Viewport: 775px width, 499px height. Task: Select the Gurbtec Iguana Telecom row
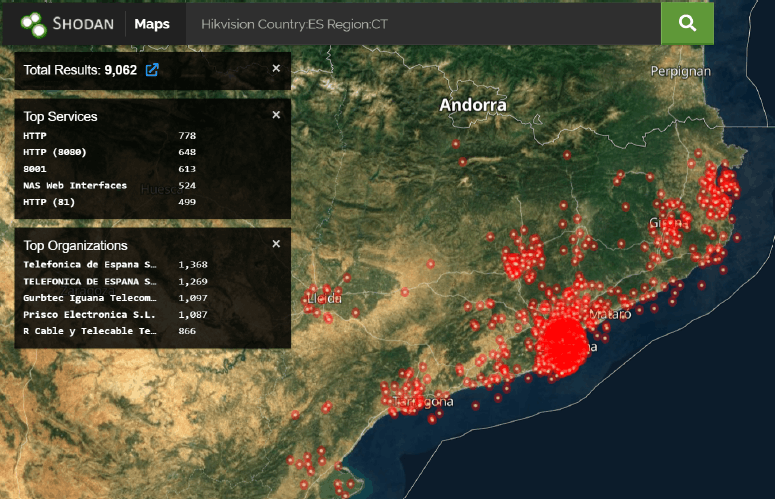click(116, 298)
